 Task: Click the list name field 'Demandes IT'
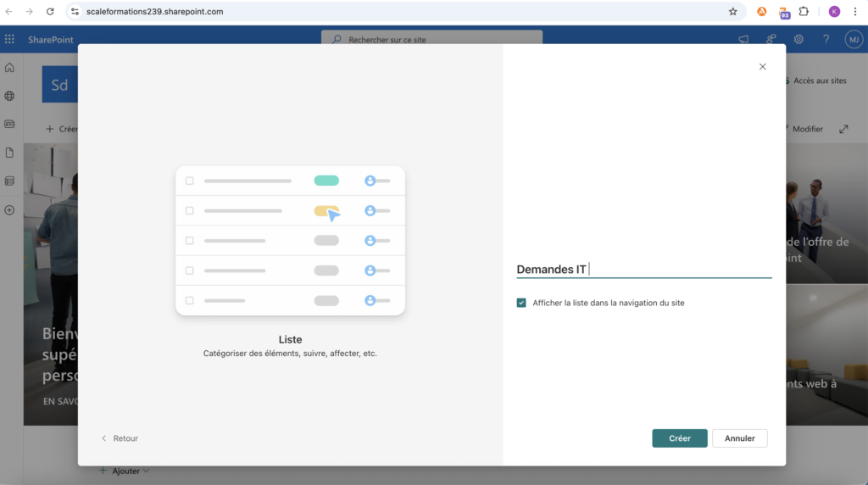(644, 269)
